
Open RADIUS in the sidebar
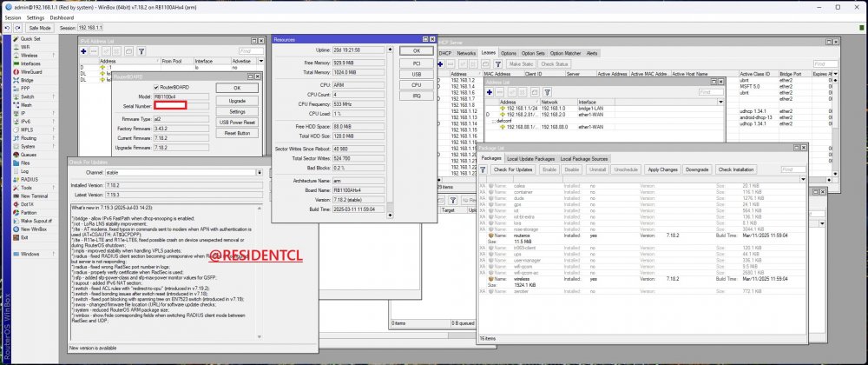pyautogui.click(x=30, y=179)
